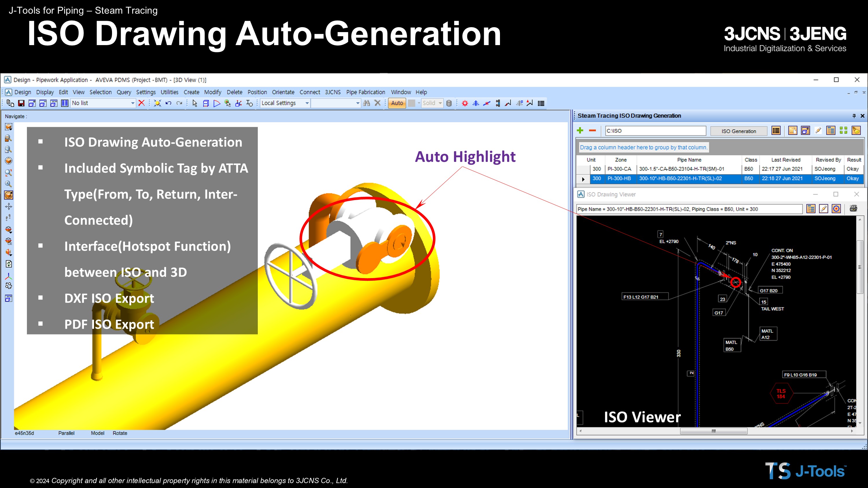Click the clipping box dropdown icon in sidebar
The image size is (868, 488).
[x=8, y=230]
